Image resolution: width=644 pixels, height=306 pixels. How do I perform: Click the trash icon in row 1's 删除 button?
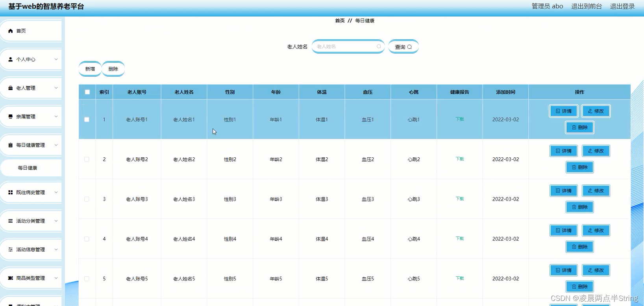[574, 127]
